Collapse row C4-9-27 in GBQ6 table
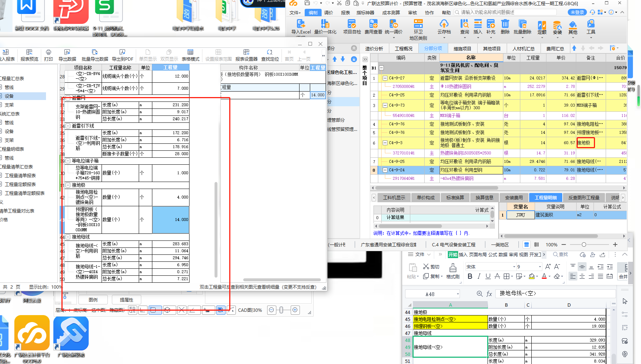The image size is (641, 364). click(385, 78)
